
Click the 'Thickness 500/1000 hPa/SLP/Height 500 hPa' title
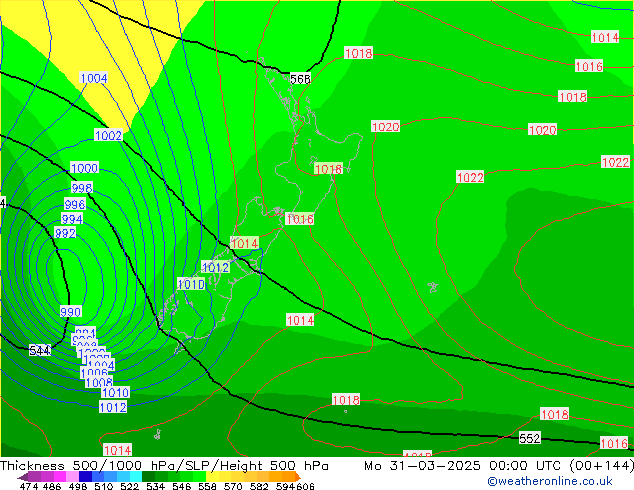[164, 466]
